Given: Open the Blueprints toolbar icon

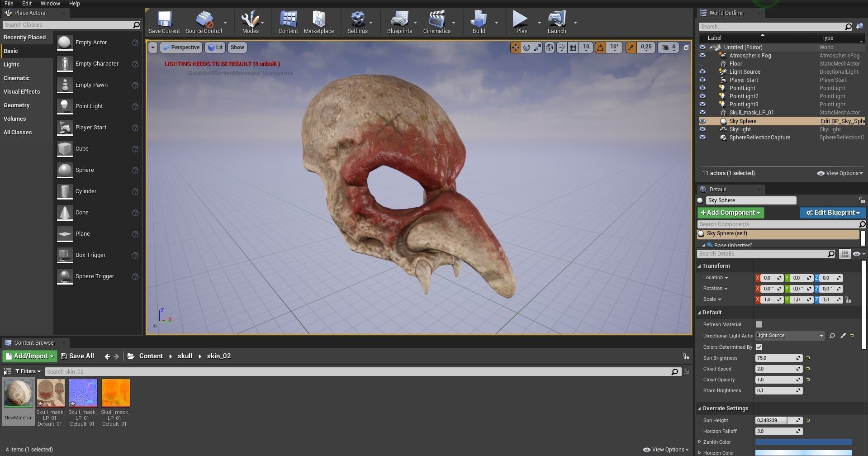Looking at the screenshot, I should (x=399, y=22).
